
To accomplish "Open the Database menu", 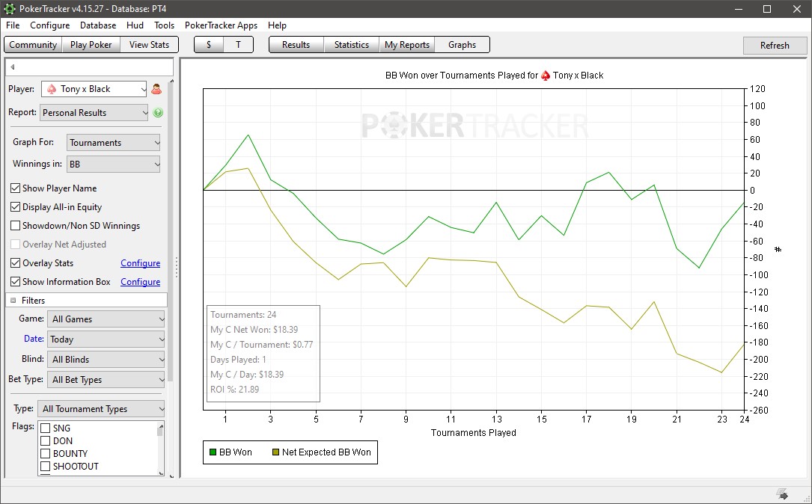I will point(98,25).
